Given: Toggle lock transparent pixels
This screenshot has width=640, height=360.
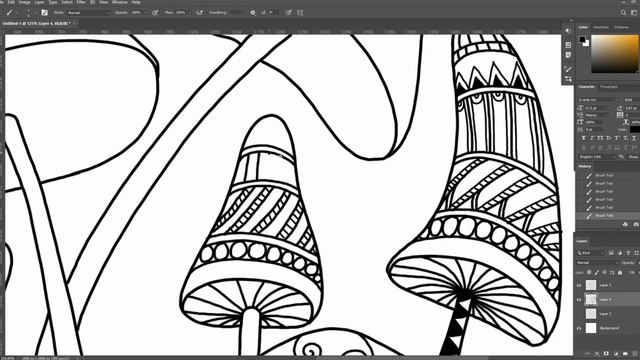Looking at the screenshot, I should pos(589,272).
